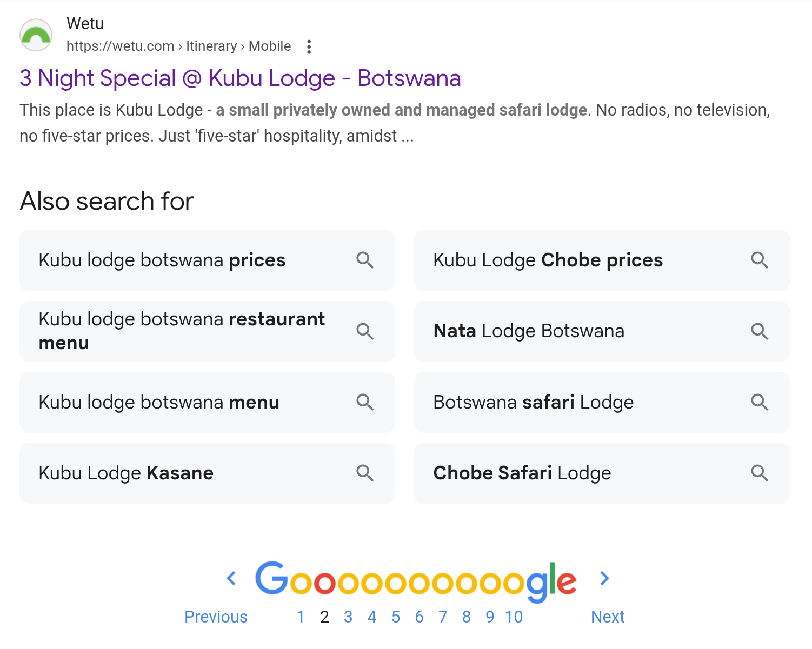Click the right chevron arrow near the Google logo
Viewport: 812px width, 649px height.
tap(604, 578)
